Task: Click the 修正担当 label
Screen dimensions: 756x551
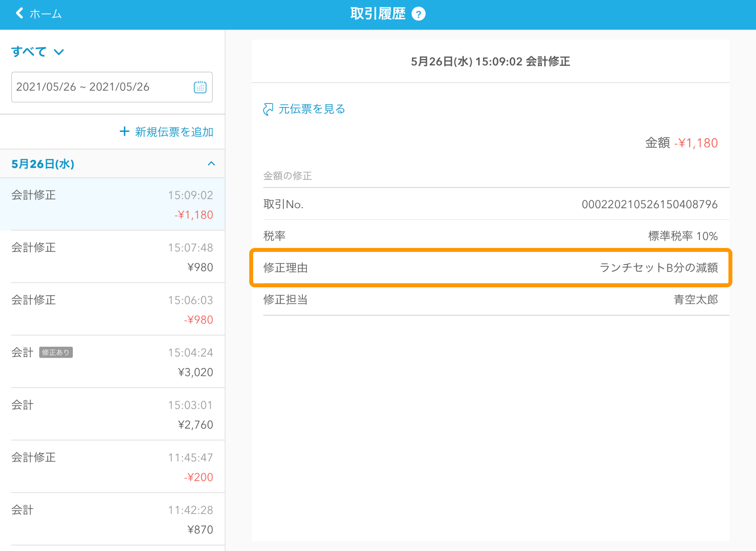Action: (x=285, y=300)
